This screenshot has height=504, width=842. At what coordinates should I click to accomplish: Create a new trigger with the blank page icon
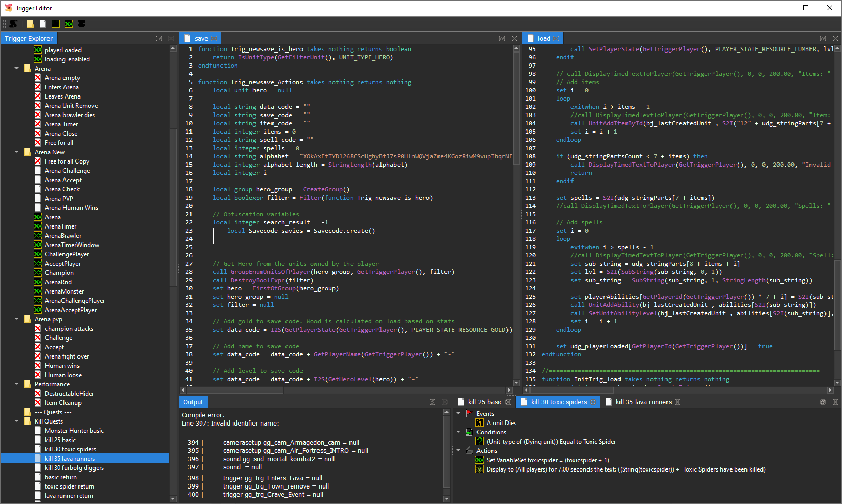click(43, 24)
